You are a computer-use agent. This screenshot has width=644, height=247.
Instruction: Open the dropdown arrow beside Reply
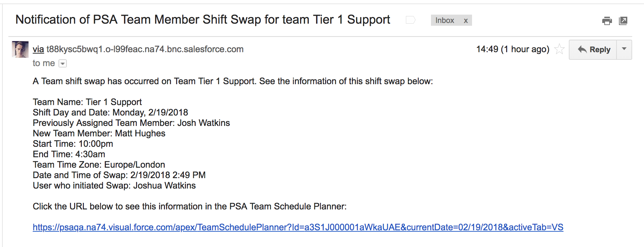pos(624,49)
